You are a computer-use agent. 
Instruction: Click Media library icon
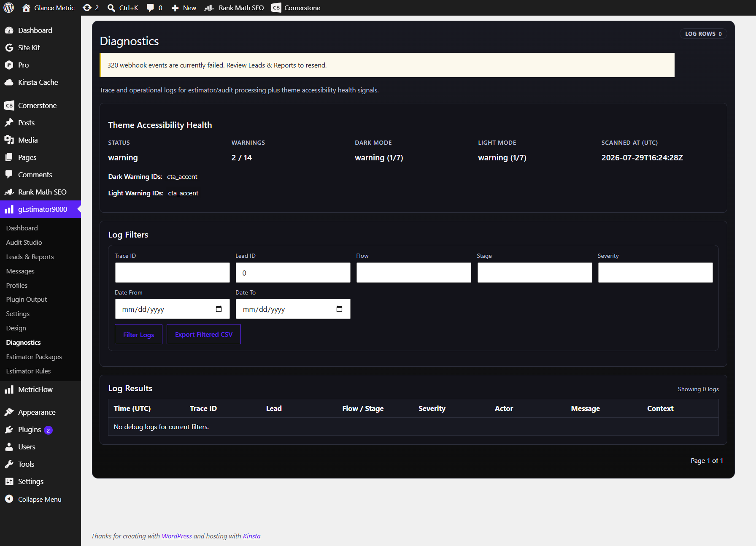click(9, 140)
